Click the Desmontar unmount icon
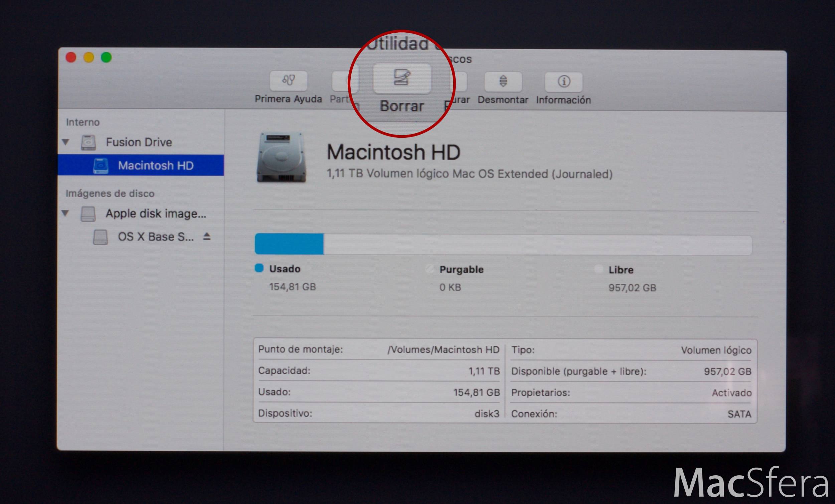The height and width of the screenshot is (504, 835). pos(503,82)
